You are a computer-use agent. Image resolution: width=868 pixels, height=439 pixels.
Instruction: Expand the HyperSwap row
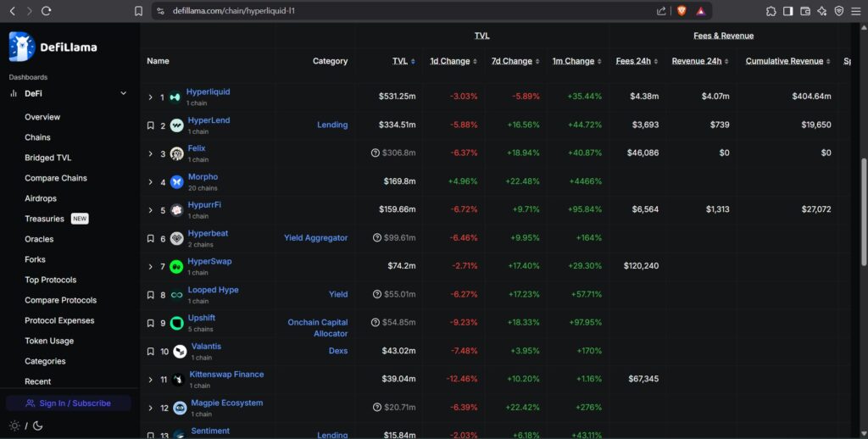tap(150, 267)
